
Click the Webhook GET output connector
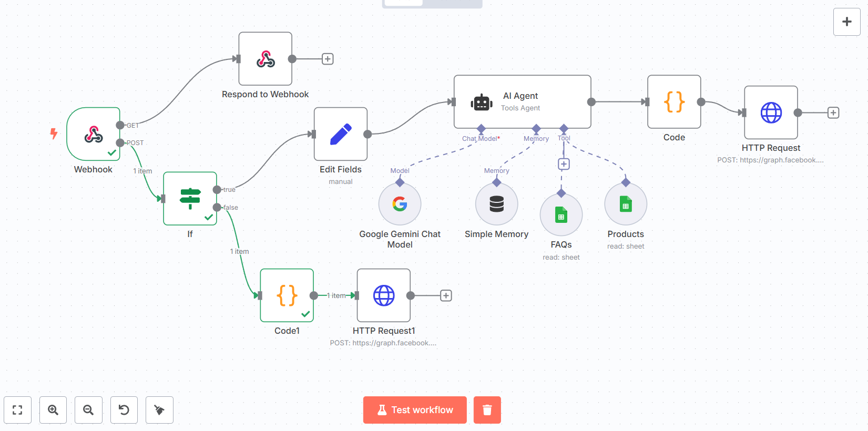[120, 125]
